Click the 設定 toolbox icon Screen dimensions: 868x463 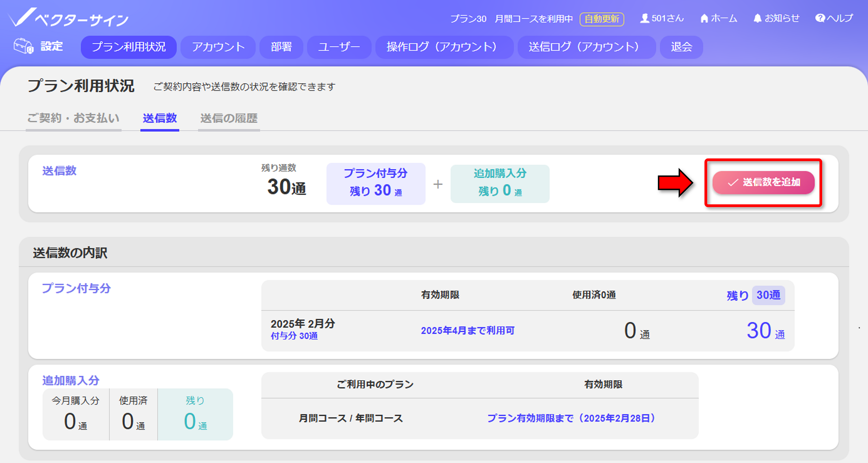pyautogui.click(x=24, y=47)
